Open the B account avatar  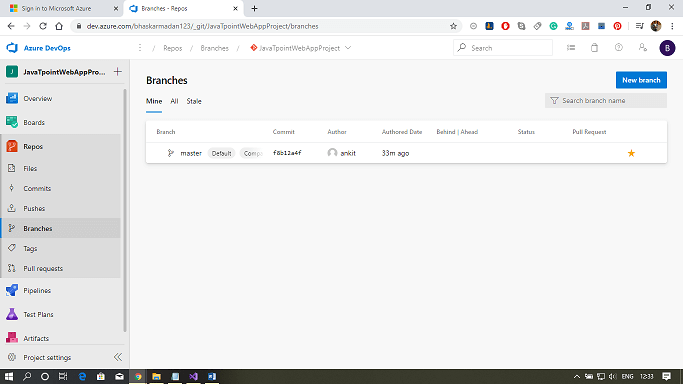pos(667,48)
